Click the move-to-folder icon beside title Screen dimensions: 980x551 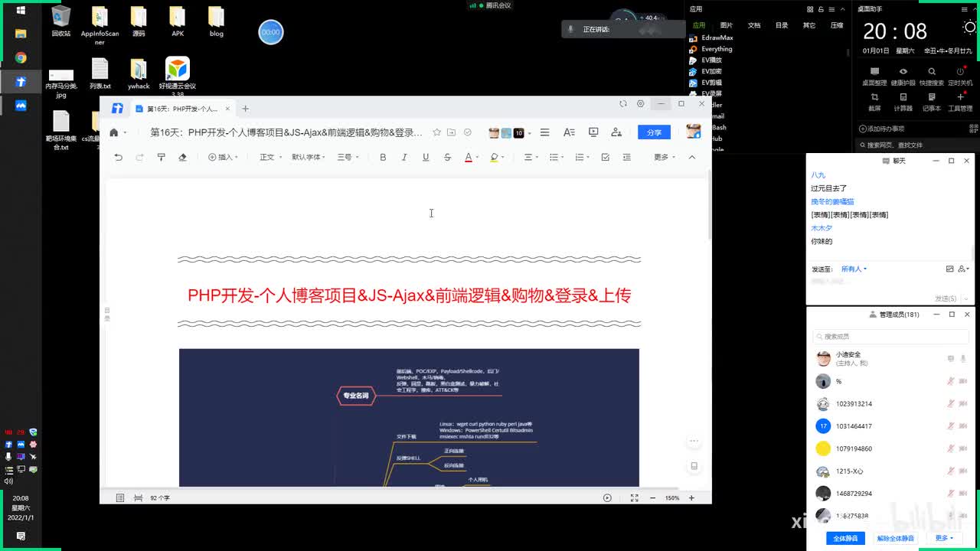click(x=452, y=132)
